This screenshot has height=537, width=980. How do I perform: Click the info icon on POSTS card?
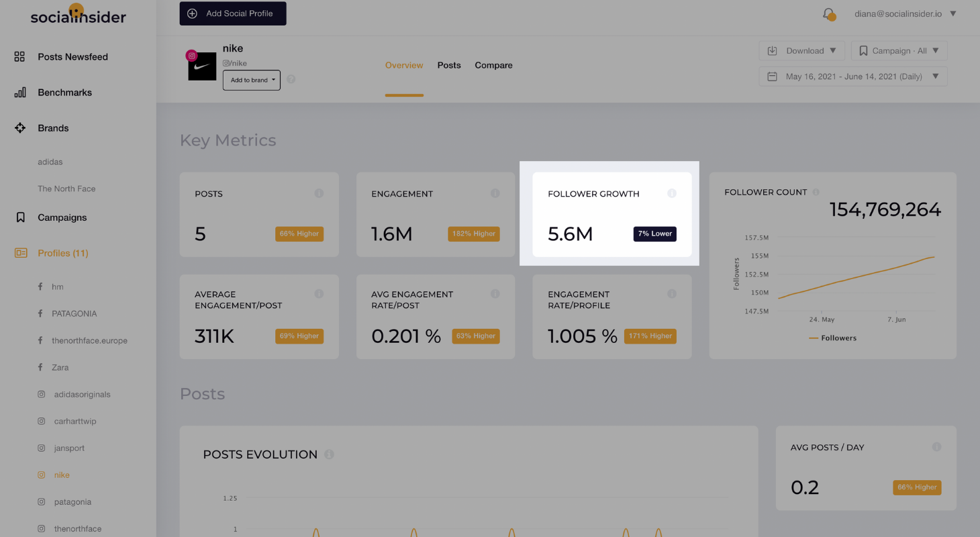(x=319, y=193)
